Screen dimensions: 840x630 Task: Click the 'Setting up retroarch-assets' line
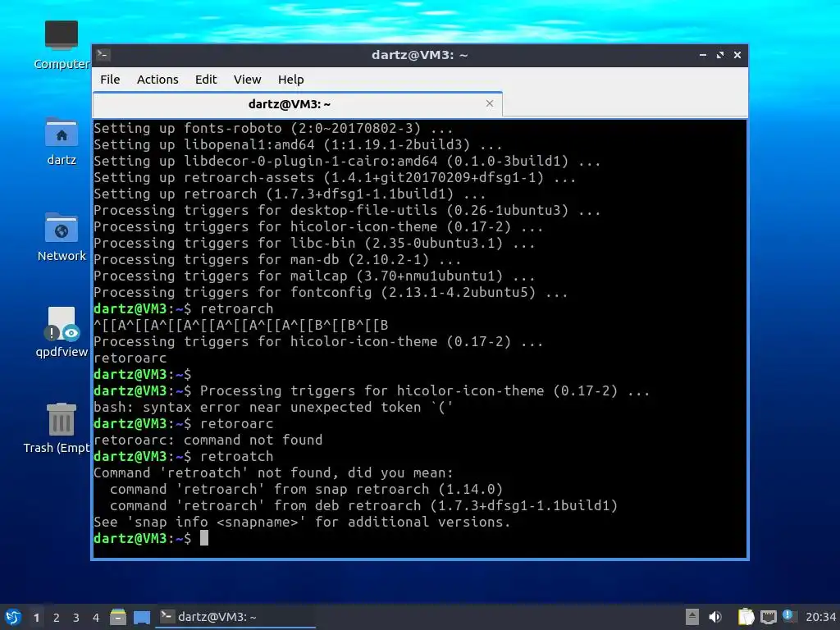click(335, 178)
